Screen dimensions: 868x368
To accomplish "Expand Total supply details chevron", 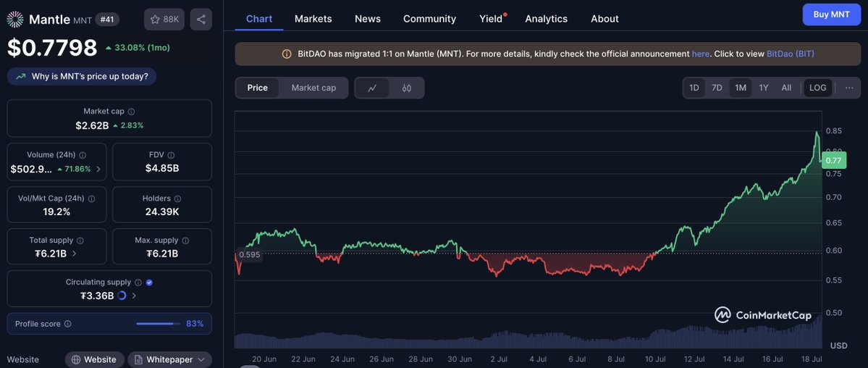I will (74, 254).
